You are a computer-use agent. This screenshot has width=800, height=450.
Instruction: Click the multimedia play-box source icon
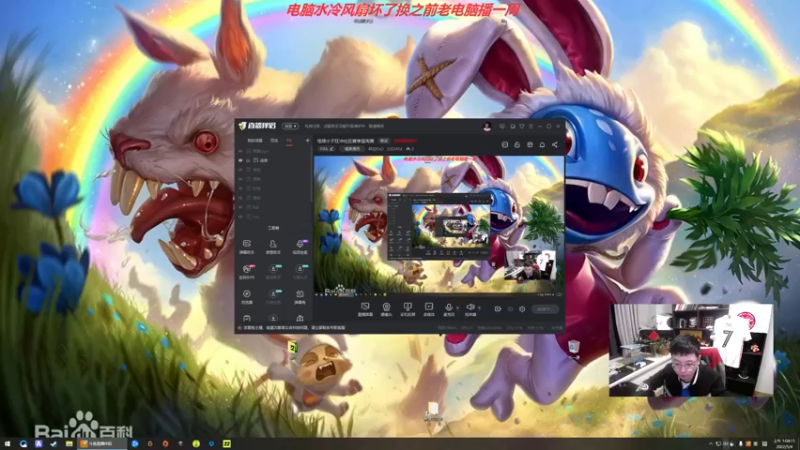pyautogui.click(x=429, y=308)
